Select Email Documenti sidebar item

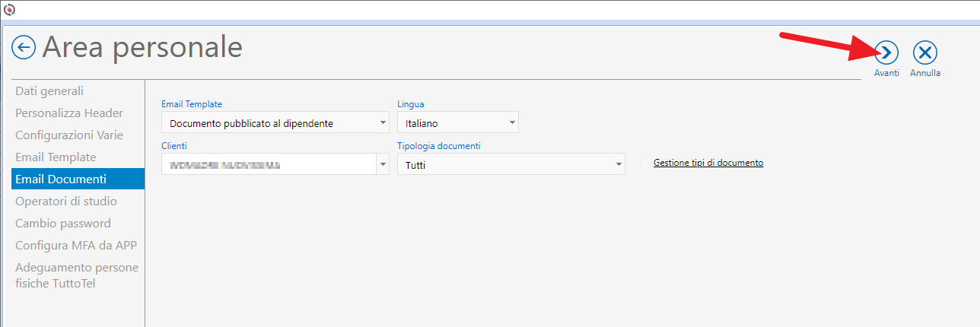click(77, 179)
